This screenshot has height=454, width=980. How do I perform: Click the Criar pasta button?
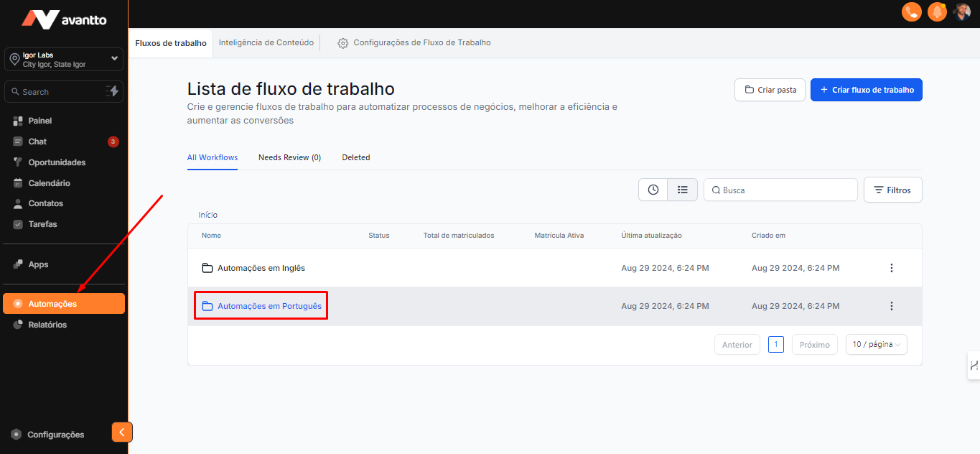pos(770,90)
